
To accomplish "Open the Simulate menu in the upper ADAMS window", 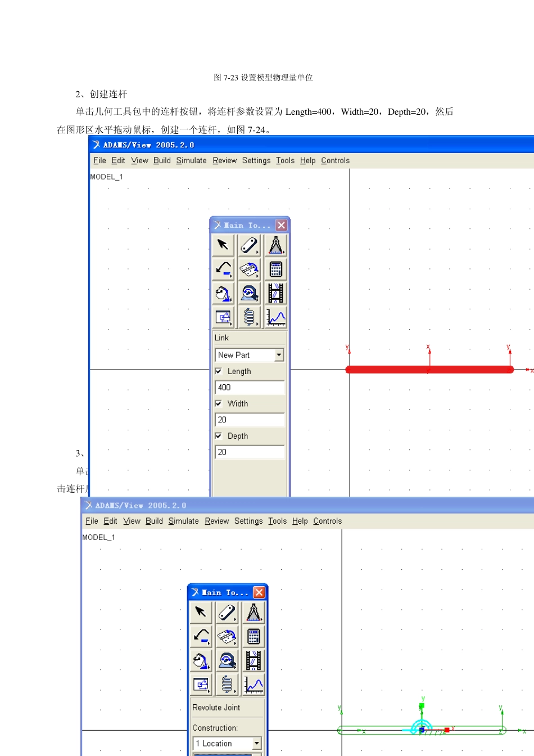I will pos(191,160).
